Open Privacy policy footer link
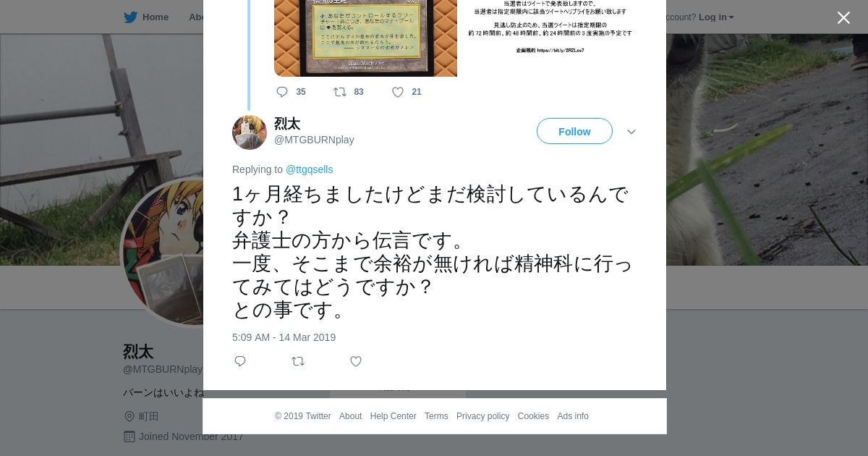 pyautogui.click(x=482, y=416)
